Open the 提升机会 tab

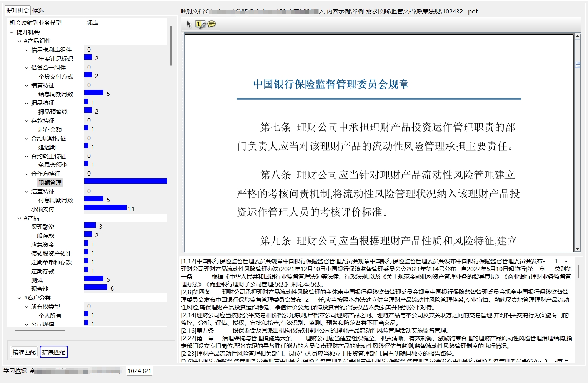pos(18,10)
